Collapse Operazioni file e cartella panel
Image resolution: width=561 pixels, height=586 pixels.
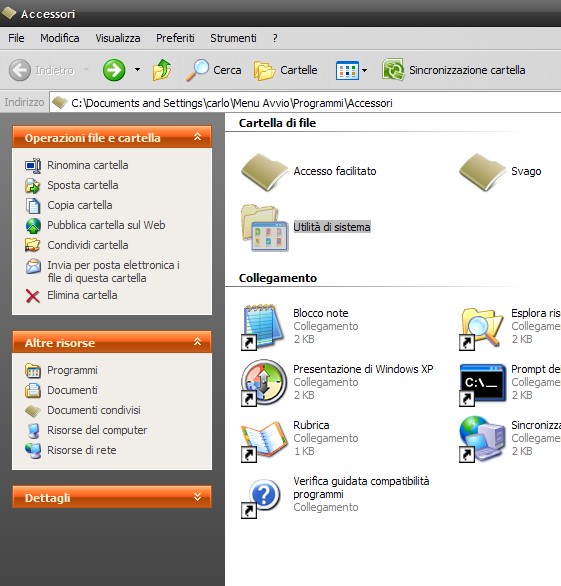(197, 137)
